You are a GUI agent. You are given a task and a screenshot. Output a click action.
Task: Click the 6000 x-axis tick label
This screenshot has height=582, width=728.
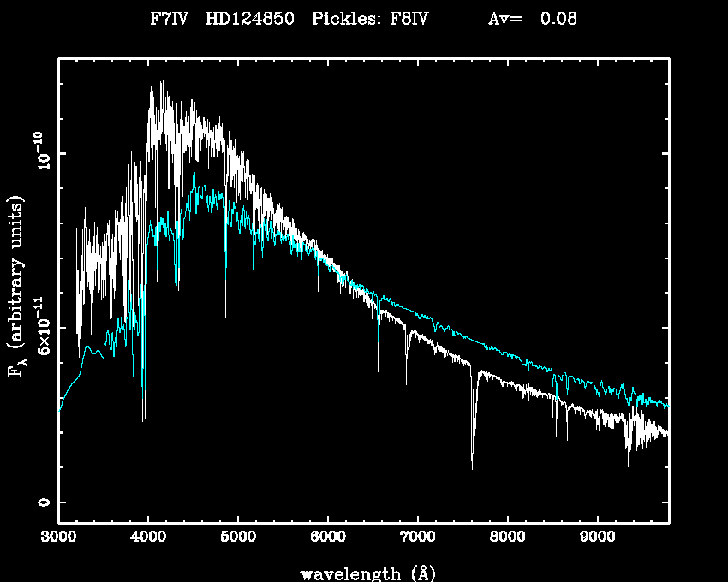[x=328, y=539]
